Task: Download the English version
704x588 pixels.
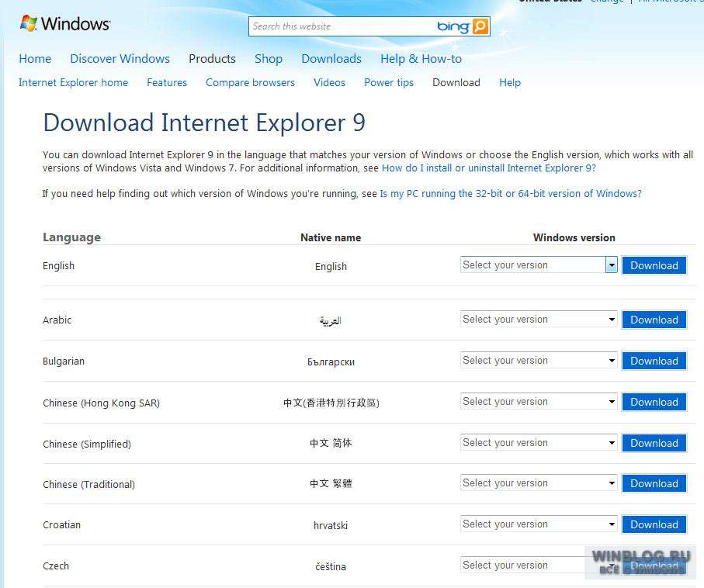Action: [x=654, y=266]
